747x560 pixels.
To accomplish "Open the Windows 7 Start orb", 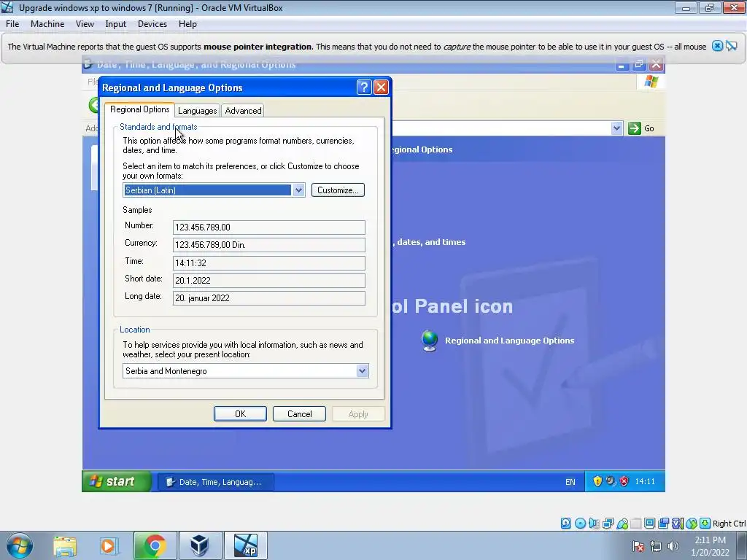I will click(x=20, y=545).
